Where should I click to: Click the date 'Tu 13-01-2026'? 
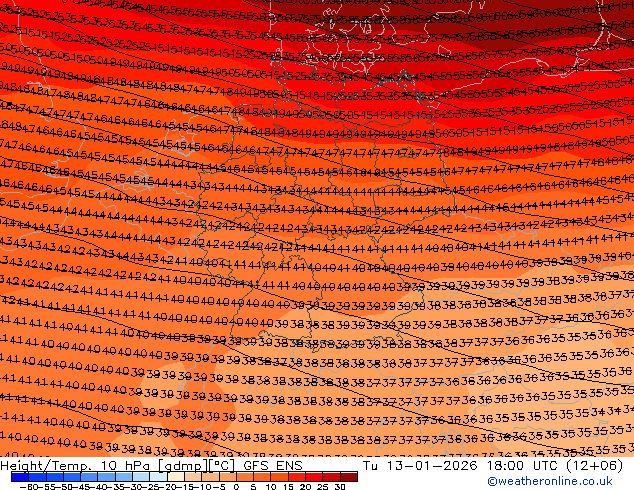421,466
